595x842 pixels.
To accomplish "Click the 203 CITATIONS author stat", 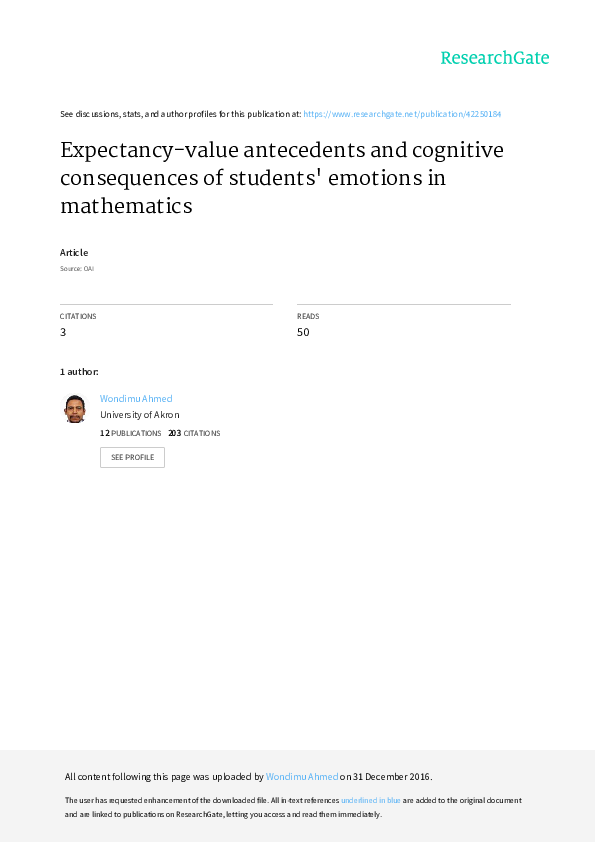I will tap(194, 433).
